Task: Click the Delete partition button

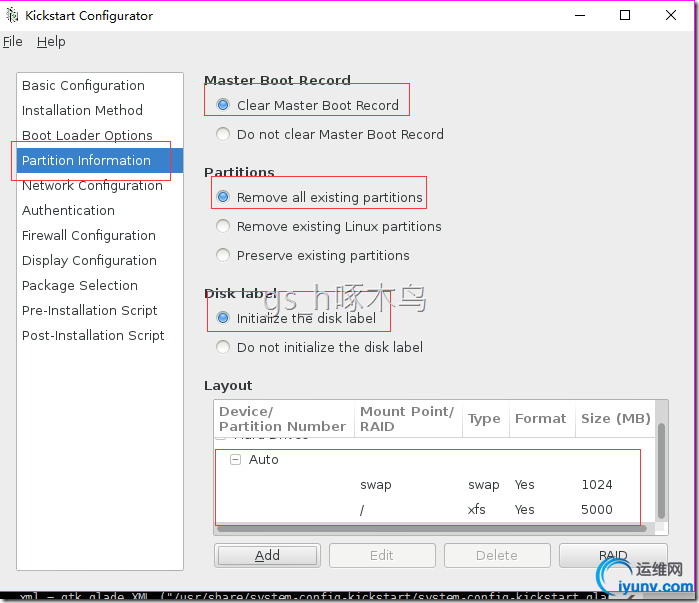Action: pos(497,555)
